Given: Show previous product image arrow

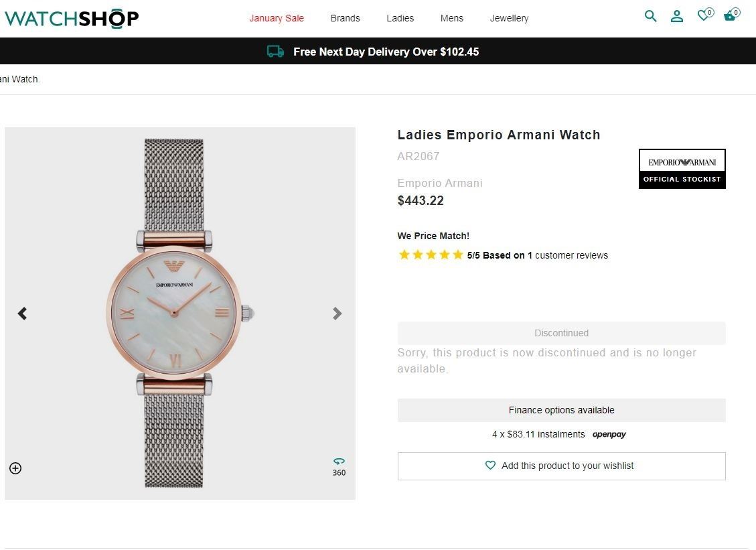Looking at the screenshot, I should (x=23, y=314).
